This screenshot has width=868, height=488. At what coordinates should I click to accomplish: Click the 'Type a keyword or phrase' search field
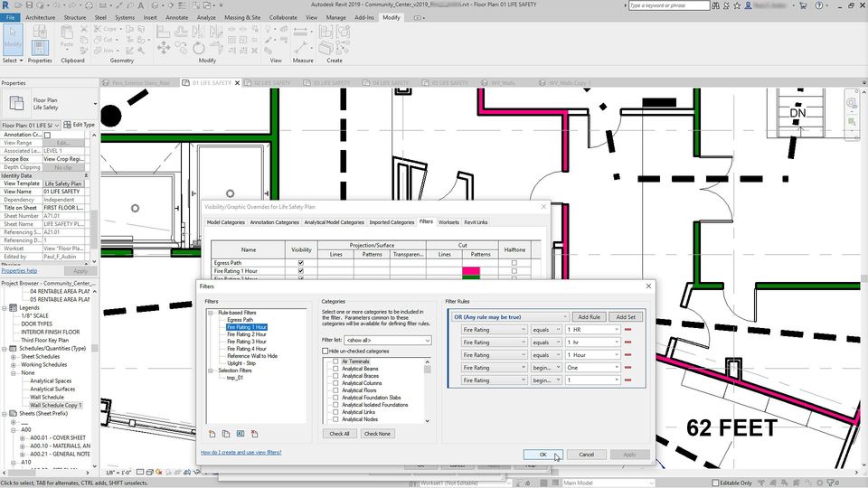click(x=669, y=5)
